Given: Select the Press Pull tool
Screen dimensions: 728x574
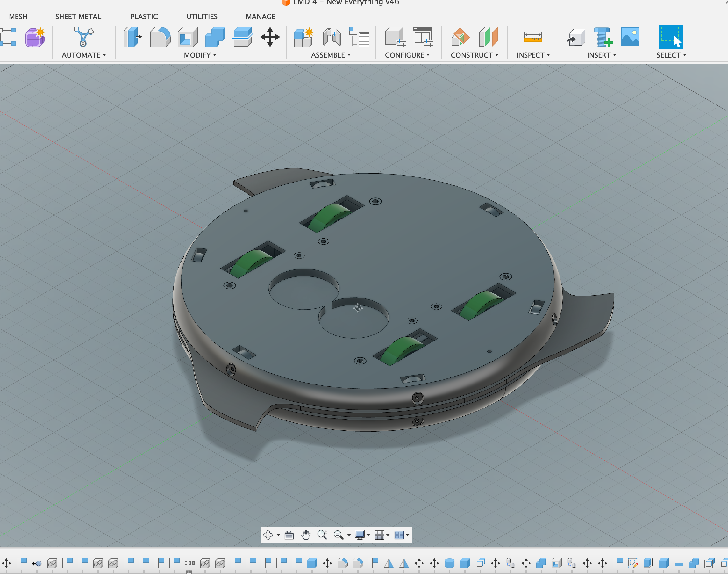Looking at the screenshot, I should pyautogui.click(x=132, y=37).
